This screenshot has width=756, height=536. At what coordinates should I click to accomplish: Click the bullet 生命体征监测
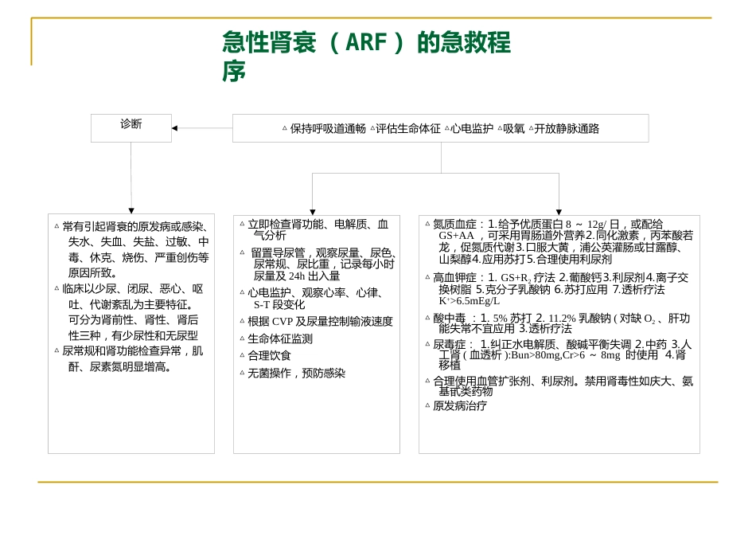(x=280, y=338)
